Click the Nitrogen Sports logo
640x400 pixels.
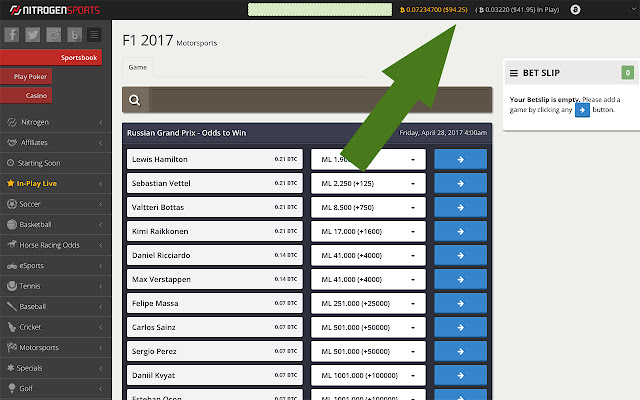click(x=55, y=10)
